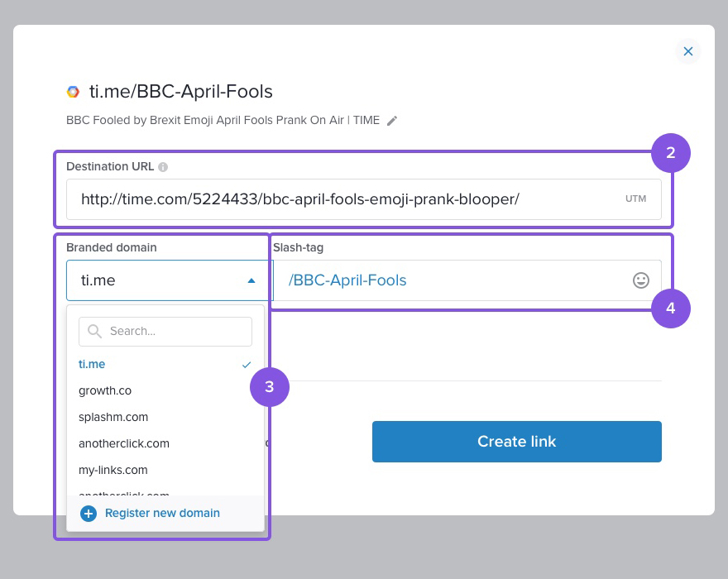Select ti.me from the domain list
Viewport: 728px width, 579px height.
click(x=165, y=365)
